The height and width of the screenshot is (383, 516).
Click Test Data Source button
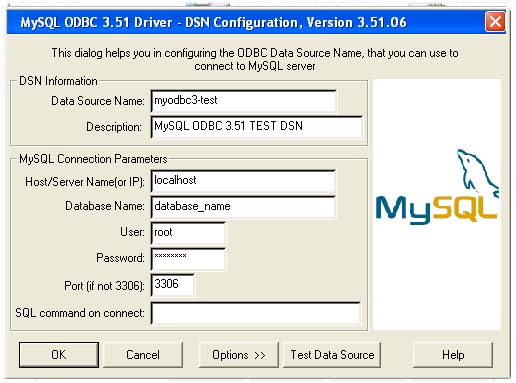point(332,355)
